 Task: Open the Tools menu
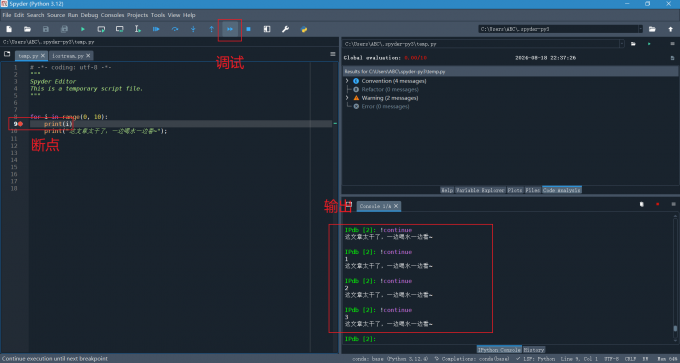pyautogui.click(x=158, y=15)
